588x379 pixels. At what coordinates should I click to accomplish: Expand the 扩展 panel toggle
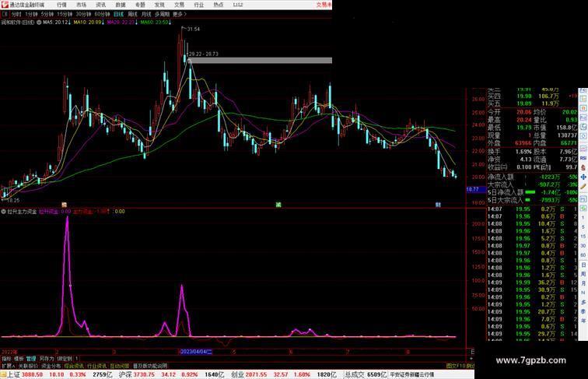[9, 366]
